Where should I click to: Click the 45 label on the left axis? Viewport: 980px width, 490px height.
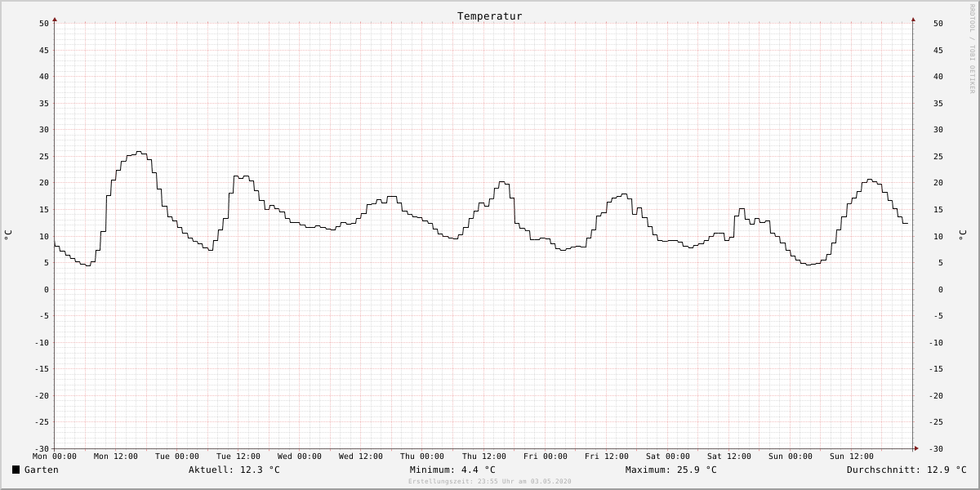coord(44,51)
